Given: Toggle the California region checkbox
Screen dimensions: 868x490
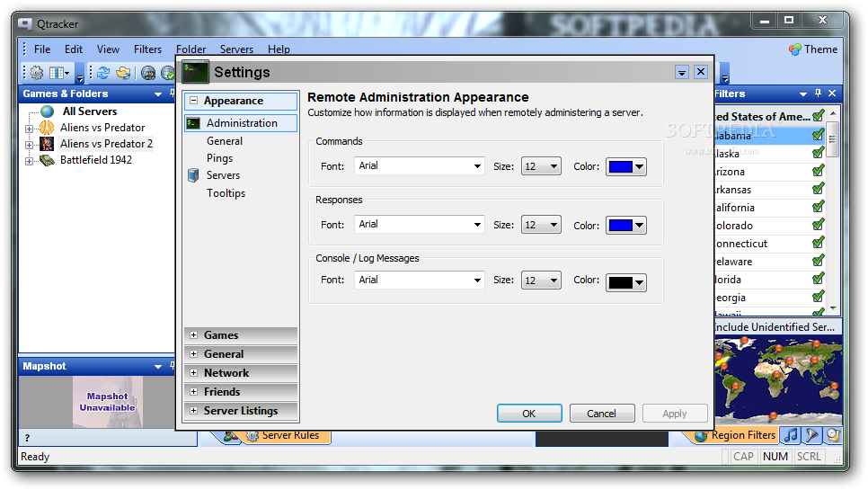Looking at the screenshot, I should coord(819,207).
